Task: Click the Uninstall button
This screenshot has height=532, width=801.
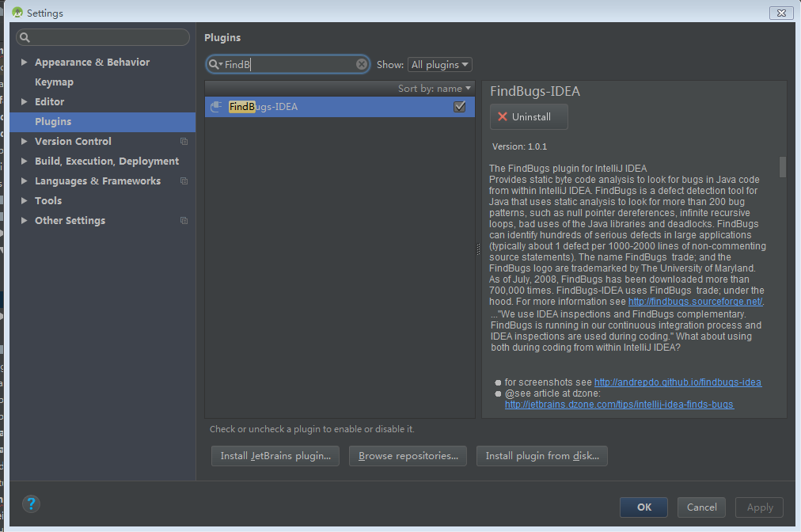Action: (529, 116)
